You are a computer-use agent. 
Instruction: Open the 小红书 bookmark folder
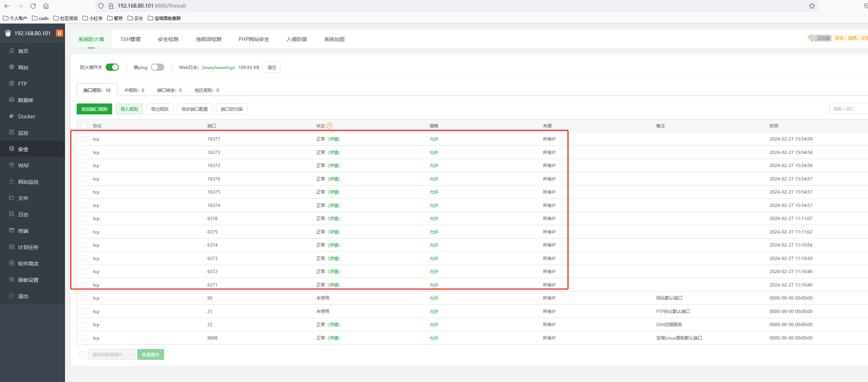pyautogui.click(x=92, y=18)
